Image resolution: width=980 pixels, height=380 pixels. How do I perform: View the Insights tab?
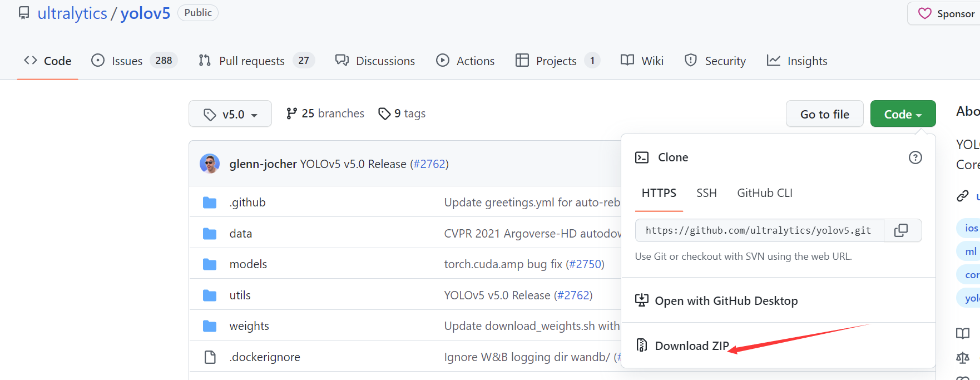coord(797,61)
